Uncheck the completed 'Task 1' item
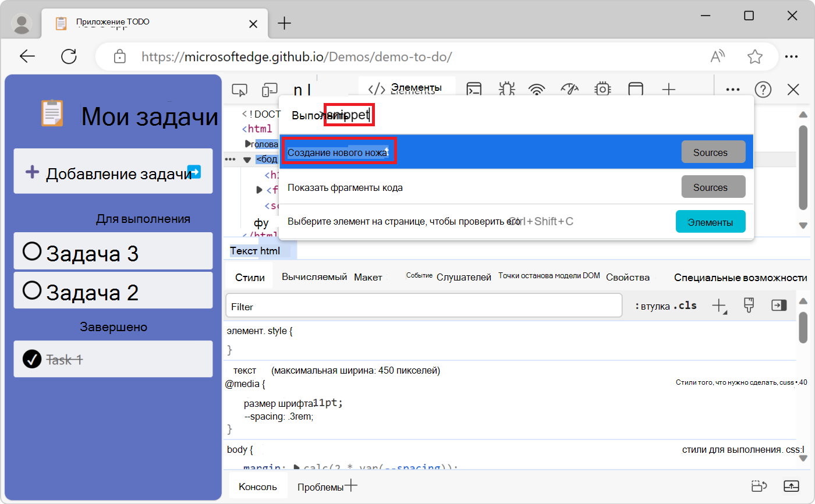 coord(32,359)
